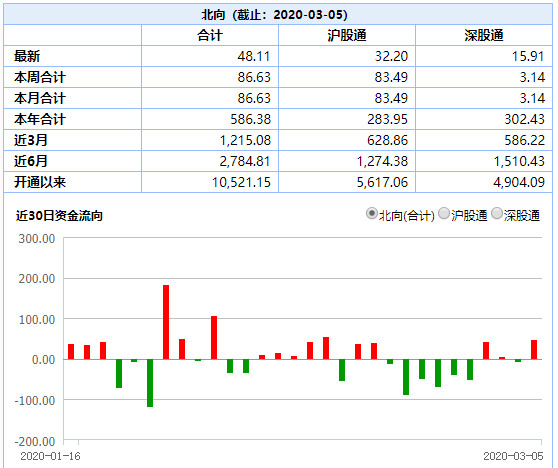Click the 合计 column header
The width and height of the screenshot is (558, 468).
coord(210,35)
